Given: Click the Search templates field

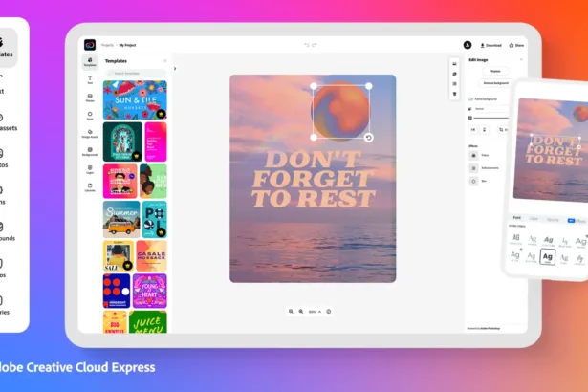Looking at the screenshot, I should coord(136,74).
